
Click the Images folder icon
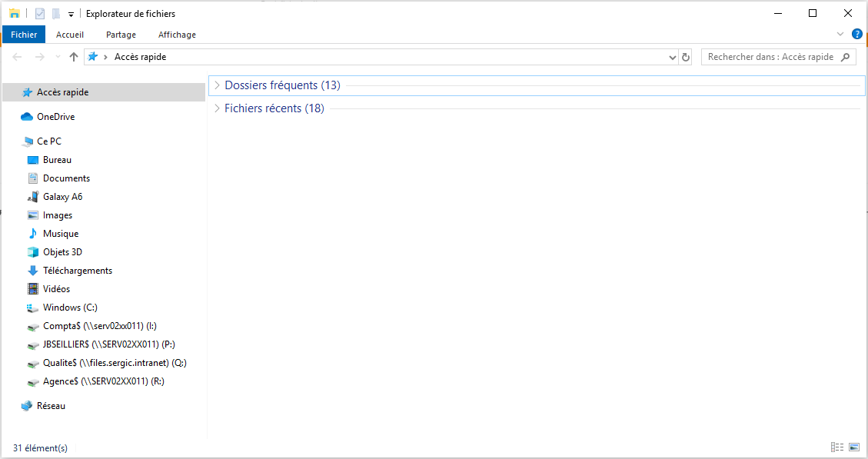32,215
